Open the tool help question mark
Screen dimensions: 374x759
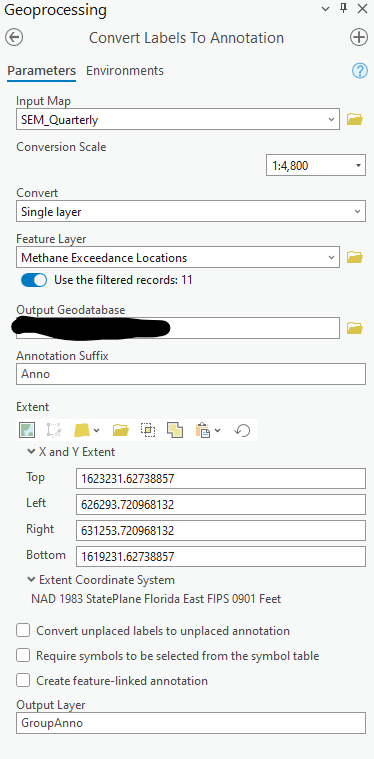tap(359, 71)
